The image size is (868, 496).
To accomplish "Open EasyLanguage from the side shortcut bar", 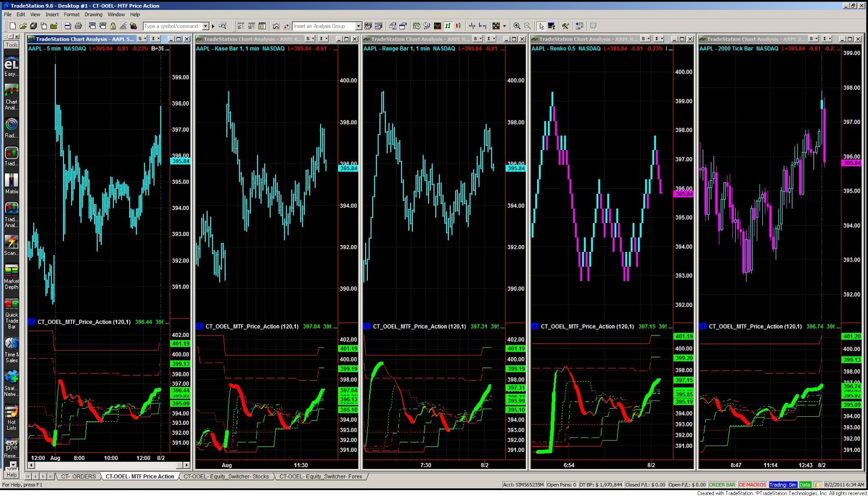I will click(11, 67).
